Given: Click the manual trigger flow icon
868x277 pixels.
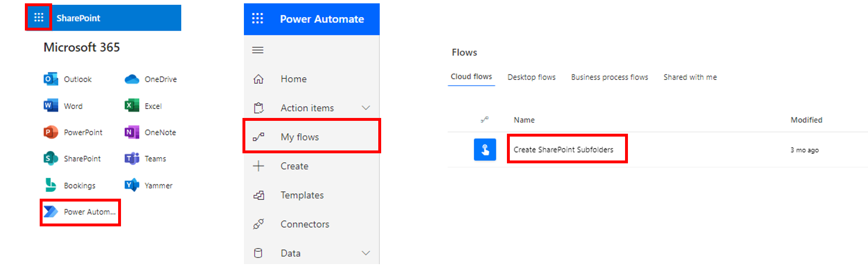Looking at the screenshot, I should (484, 150).
